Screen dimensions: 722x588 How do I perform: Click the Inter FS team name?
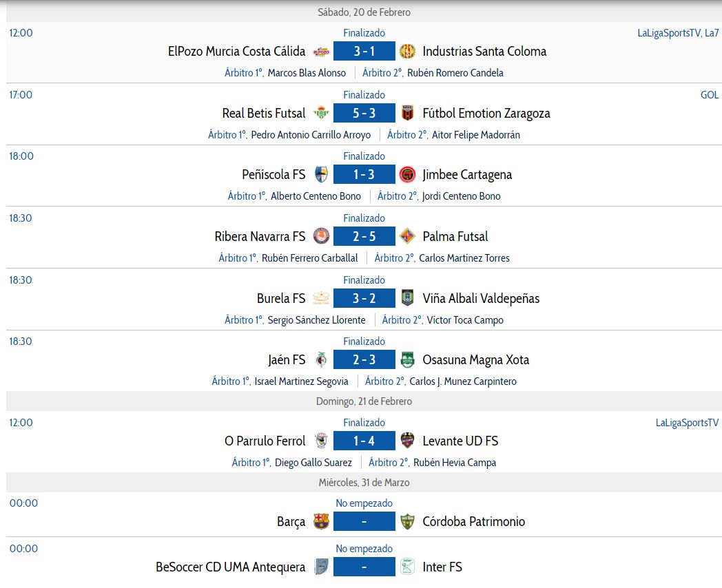(x=442, y=567)
